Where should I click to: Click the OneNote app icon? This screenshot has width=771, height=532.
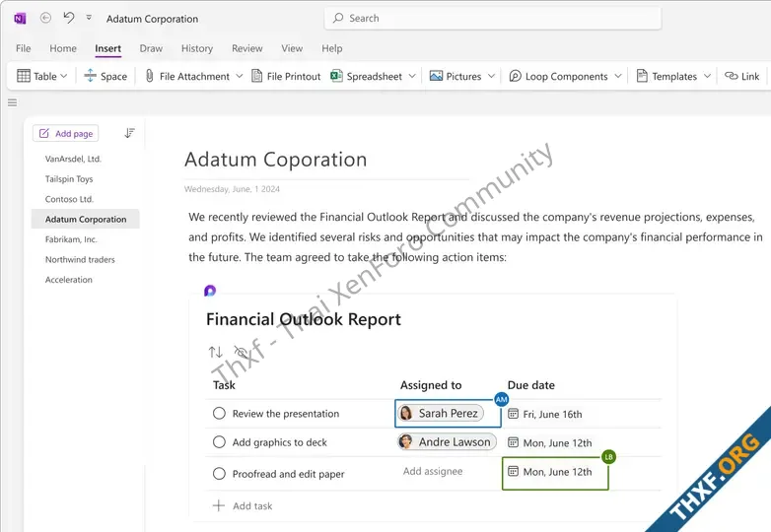point(20,19)
